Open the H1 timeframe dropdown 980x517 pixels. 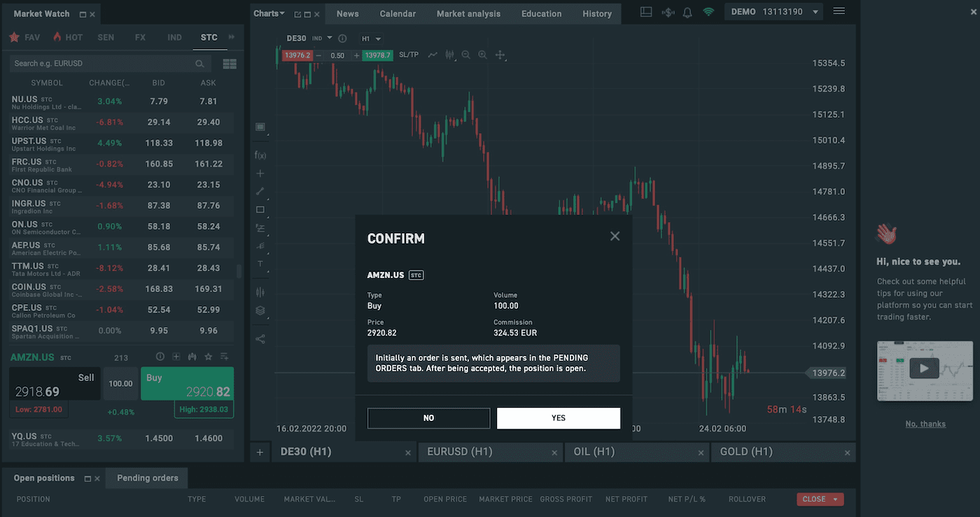[371, 39]
